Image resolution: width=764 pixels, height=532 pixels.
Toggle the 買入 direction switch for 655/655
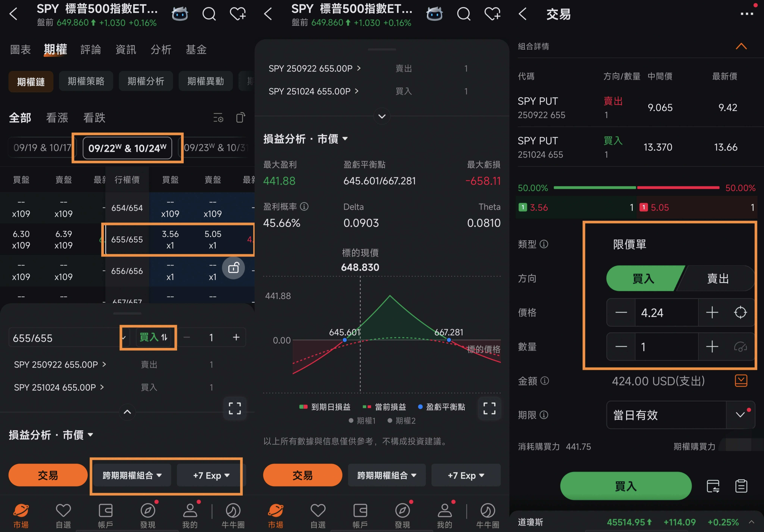(153, 337)
